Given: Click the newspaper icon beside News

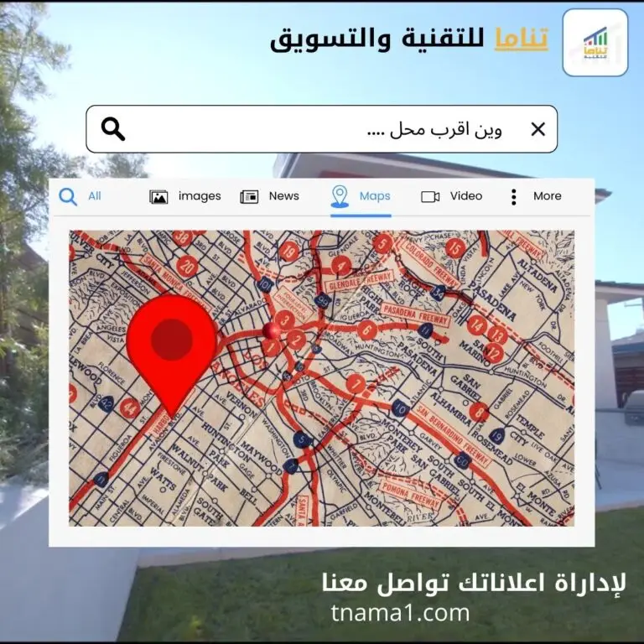Looking at the screenshot, I should (x=249, y=197).
